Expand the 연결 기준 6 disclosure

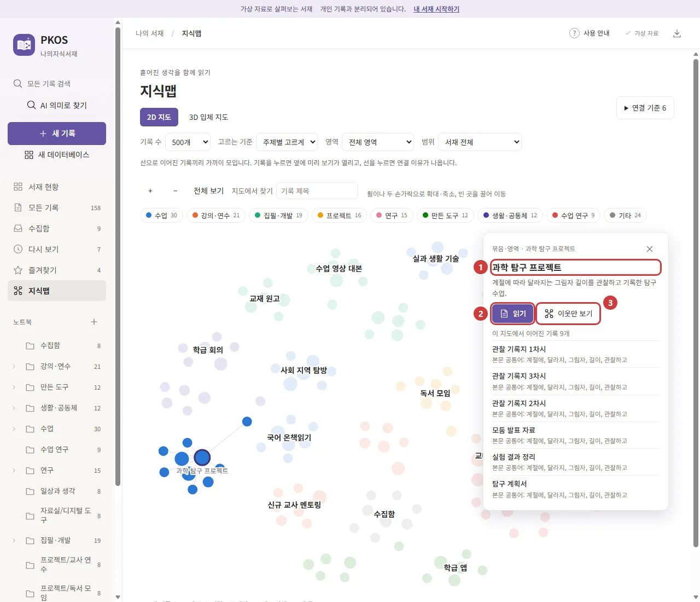[x=645, y=108]
